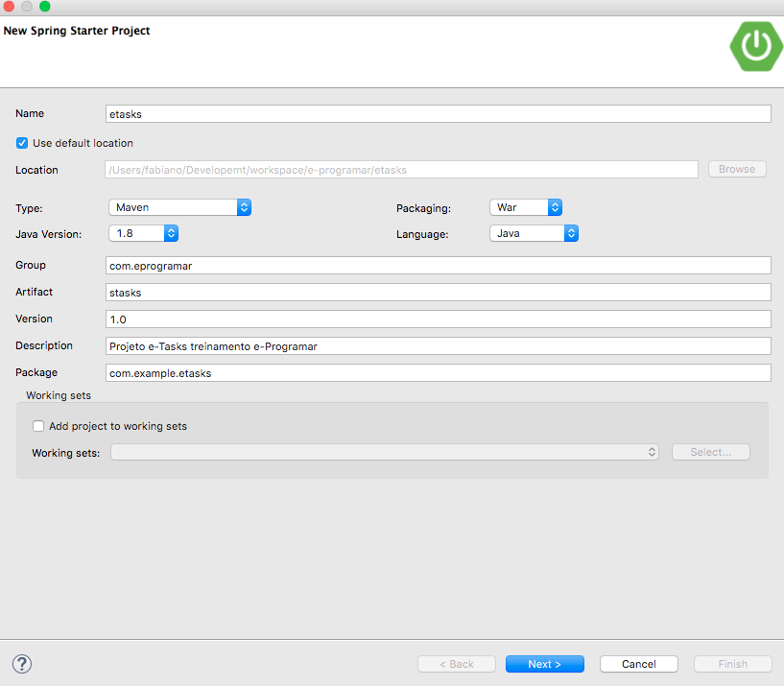Click the New Spring Starter Project title

tap(77, 31)
